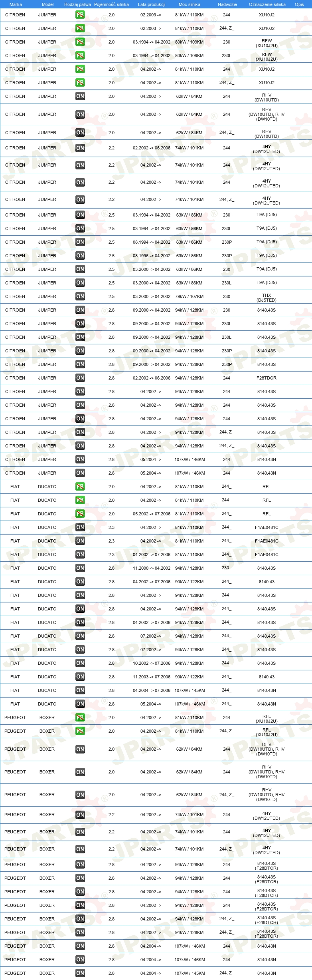The width and height of the screenshot is (312, 980).
Task: Click 90kW / 122KM in the 11.2003 row
Action: point(189,677)
